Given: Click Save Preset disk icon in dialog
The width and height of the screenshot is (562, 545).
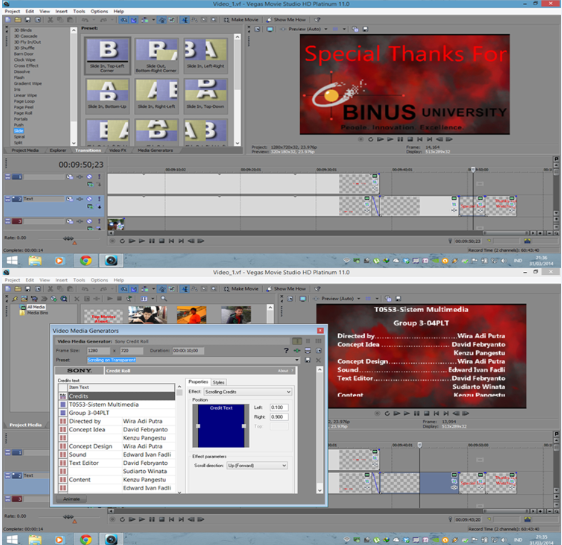Looking at the screenshot, I should (308, 360).
